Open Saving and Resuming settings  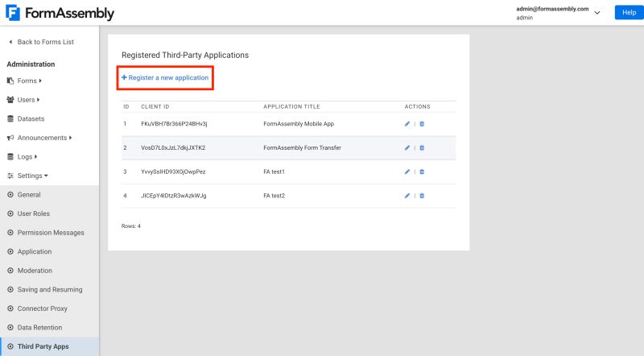[x=50, y=289]
